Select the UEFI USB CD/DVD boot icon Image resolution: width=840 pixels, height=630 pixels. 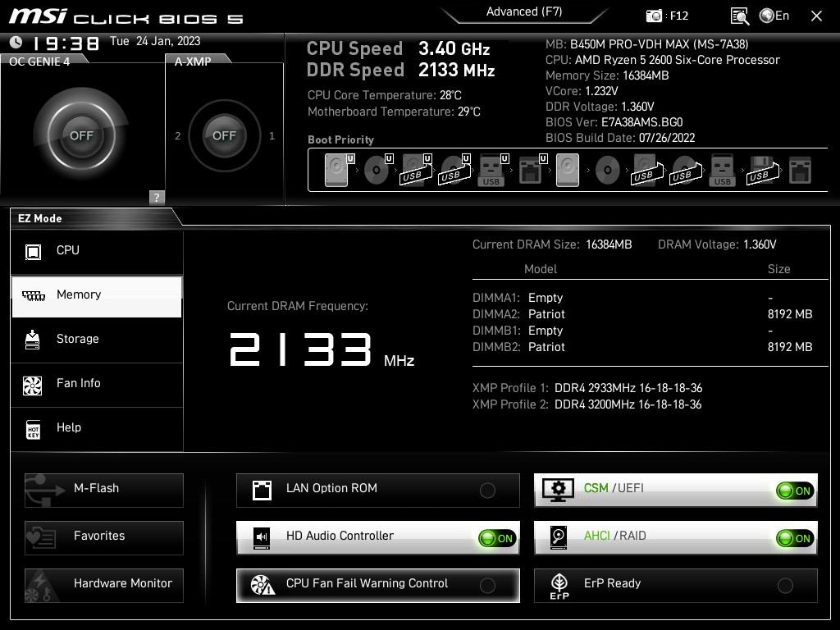[x=454, y=170]
